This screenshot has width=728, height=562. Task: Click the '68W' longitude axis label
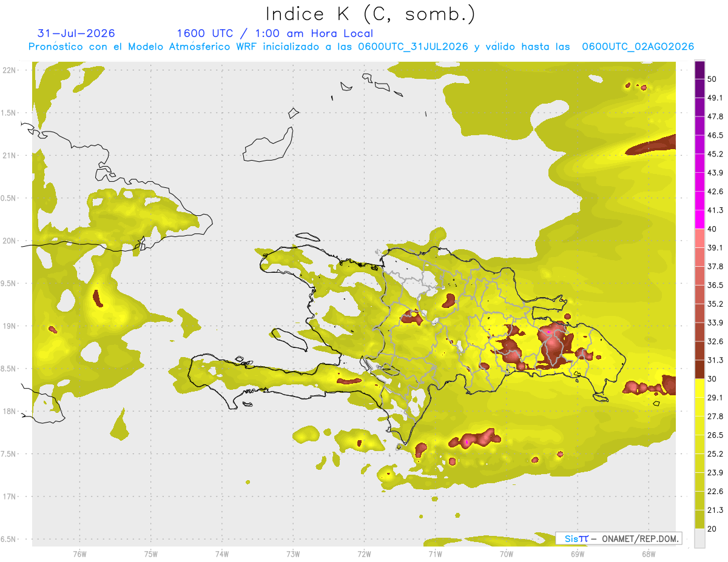(649, 554)
